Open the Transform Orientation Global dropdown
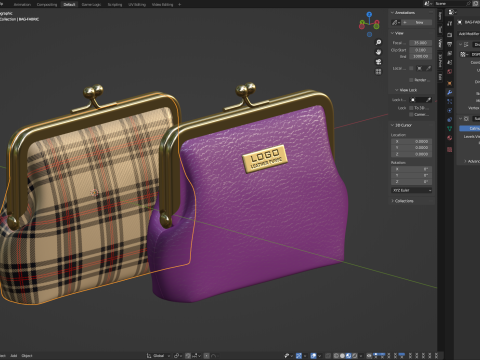This screenshot has height=360, width=480. pos(158,356)
